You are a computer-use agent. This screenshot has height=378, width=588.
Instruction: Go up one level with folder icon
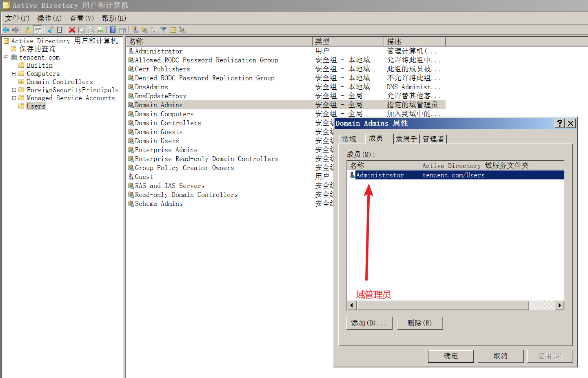point(28,30)
